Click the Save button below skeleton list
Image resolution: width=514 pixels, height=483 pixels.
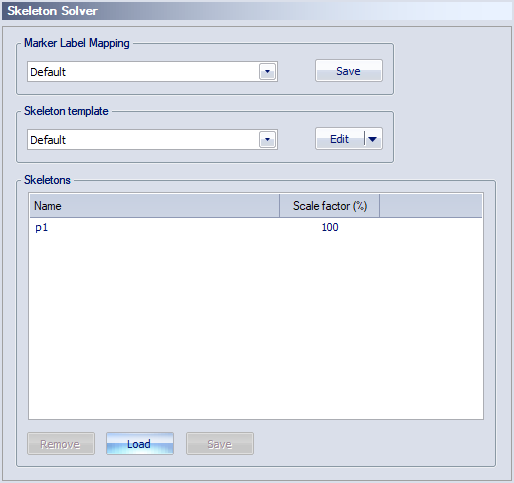220,444
